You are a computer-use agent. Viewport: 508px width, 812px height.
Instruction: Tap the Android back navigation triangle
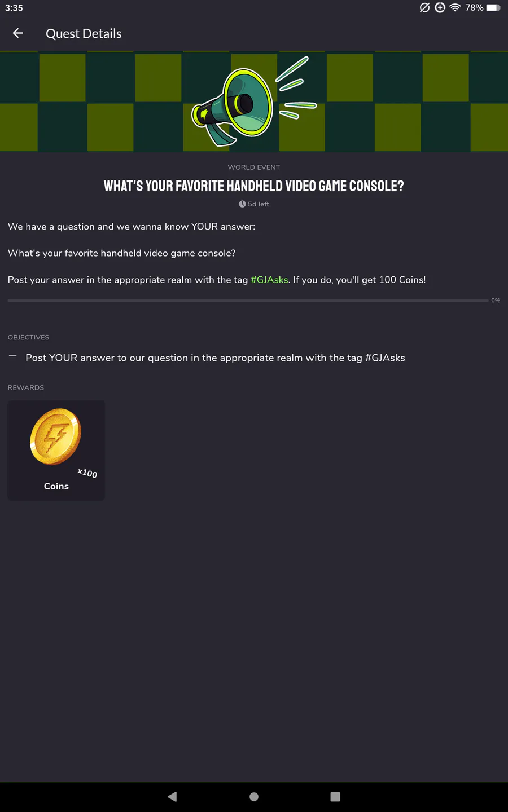(x=172, y=796)
